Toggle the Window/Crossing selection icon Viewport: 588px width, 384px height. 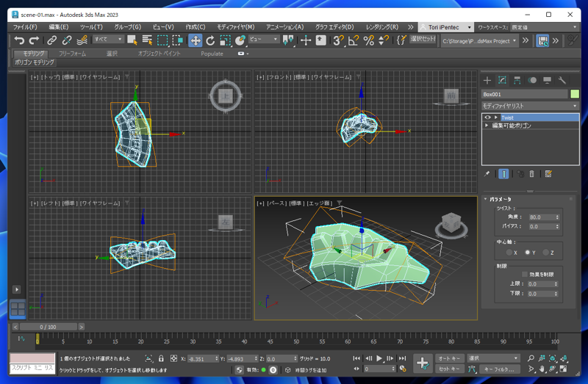click(177, 40)
